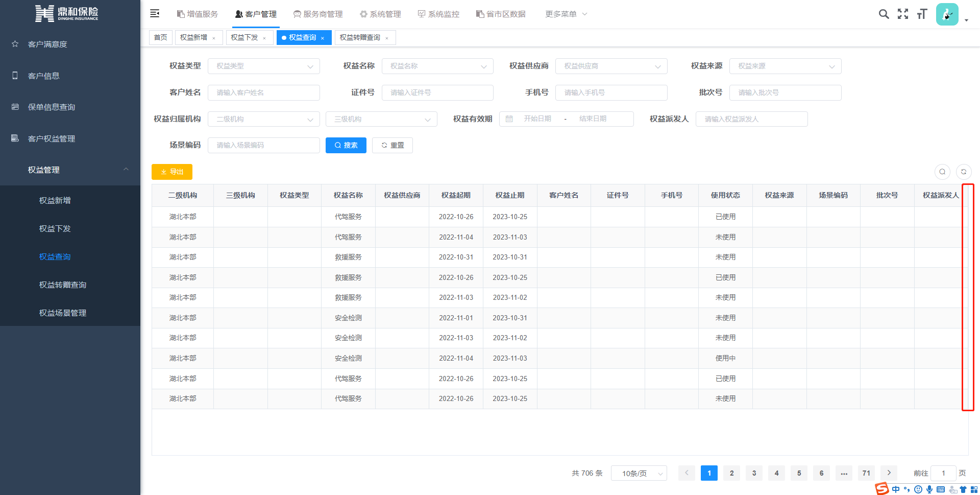
Task: Open the 权益名称 dropdown
Action: (437, 66)
